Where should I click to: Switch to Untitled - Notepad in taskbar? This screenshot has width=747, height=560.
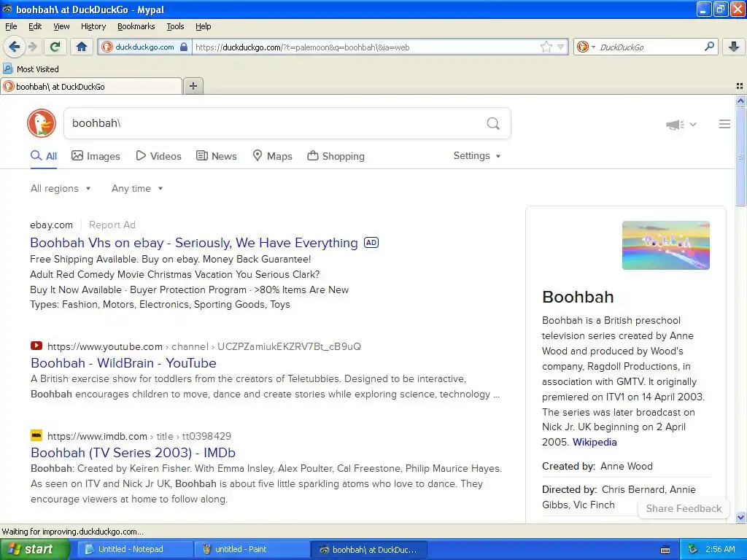(134, 549)
